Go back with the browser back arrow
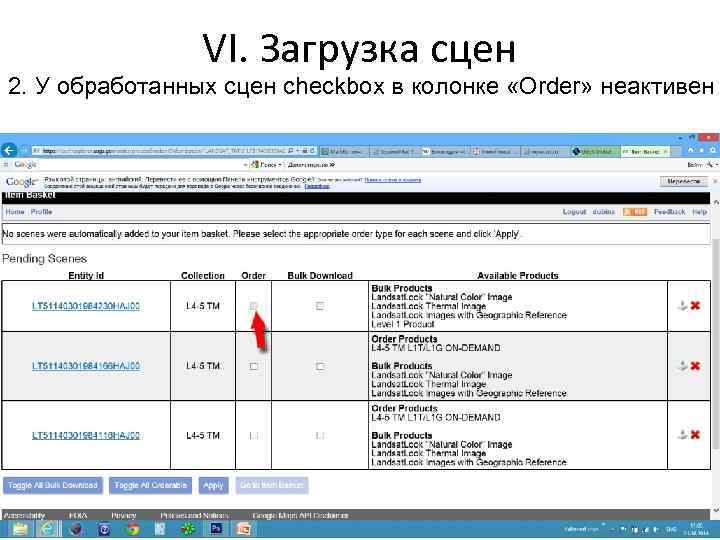The width and height of the screenshot is (720, 540). (9, 150)
